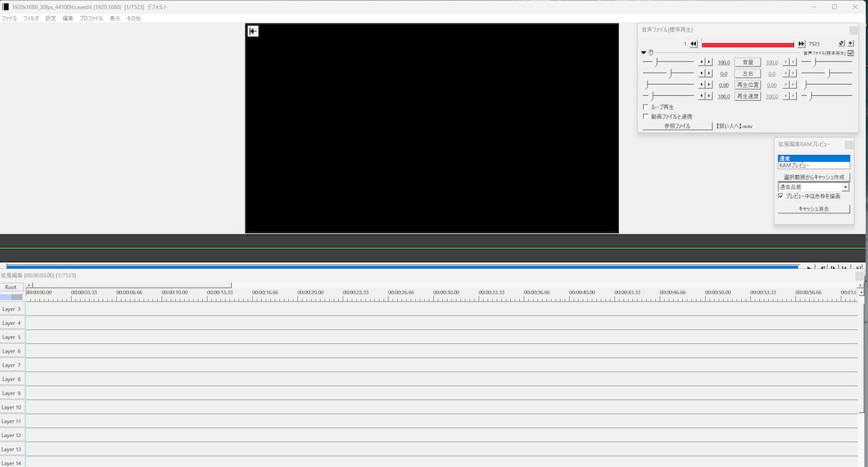Click the 選択範囲からキャッシュ作成 button
The image size is (868, 467).
click(814, 177)
